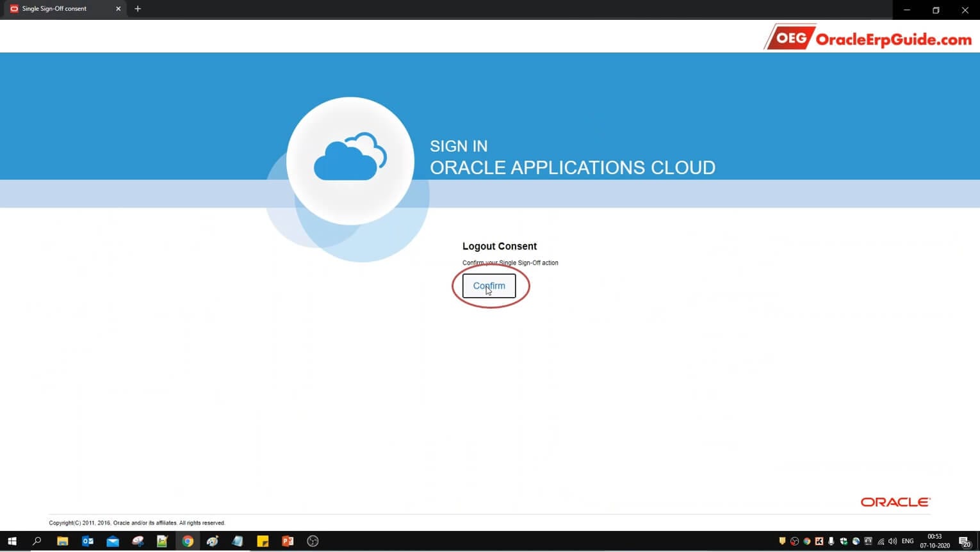This screenshot has height=552, width=980.
Task: Click the 'Confirm your Single Sign-Off action' text
Action: coord(510,263)
